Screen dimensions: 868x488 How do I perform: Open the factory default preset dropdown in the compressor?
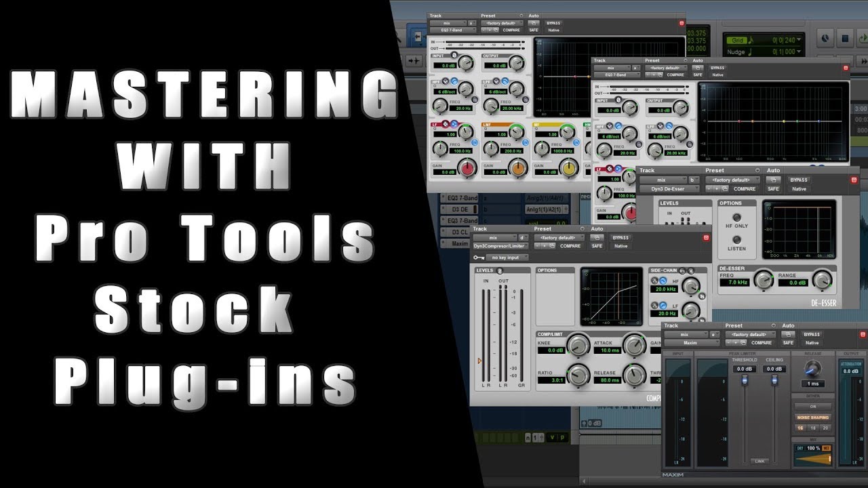coord(559,238)
